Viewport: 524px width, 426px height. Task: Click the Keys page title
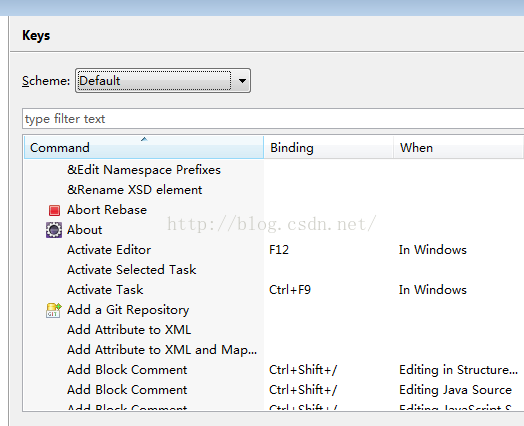pyautogui.click(x=36, y=35)
